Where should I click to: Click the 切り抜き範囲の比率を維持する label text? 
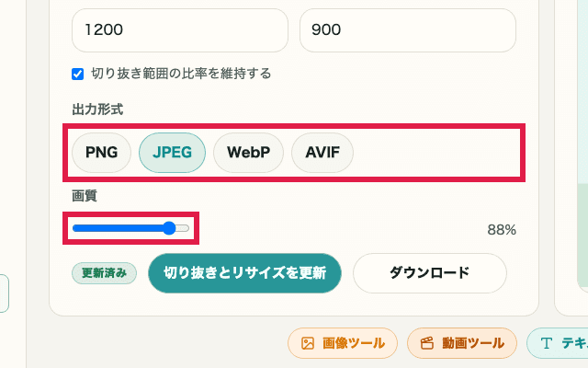(181, 74)
